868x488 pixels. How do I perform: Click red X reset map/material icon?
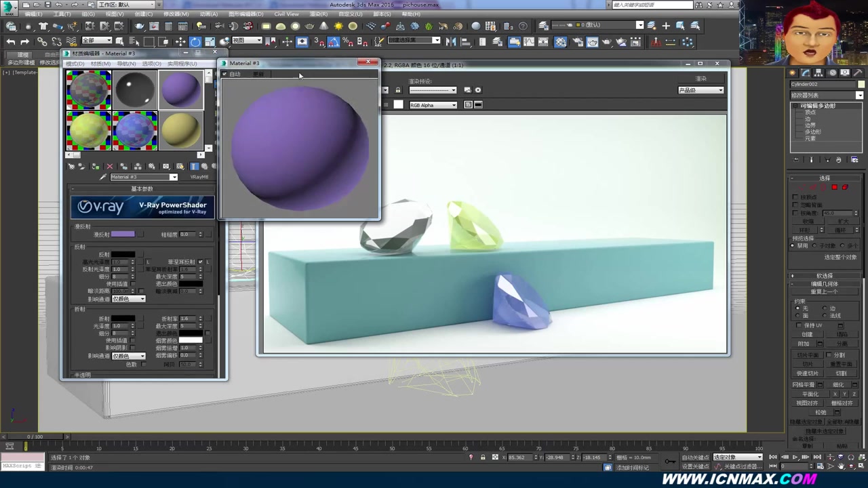(110, 166)
